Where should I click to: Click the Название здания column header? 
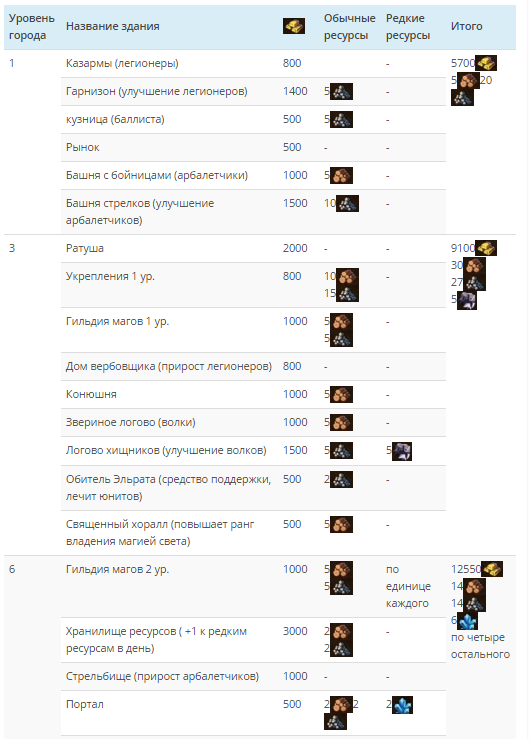113,26
